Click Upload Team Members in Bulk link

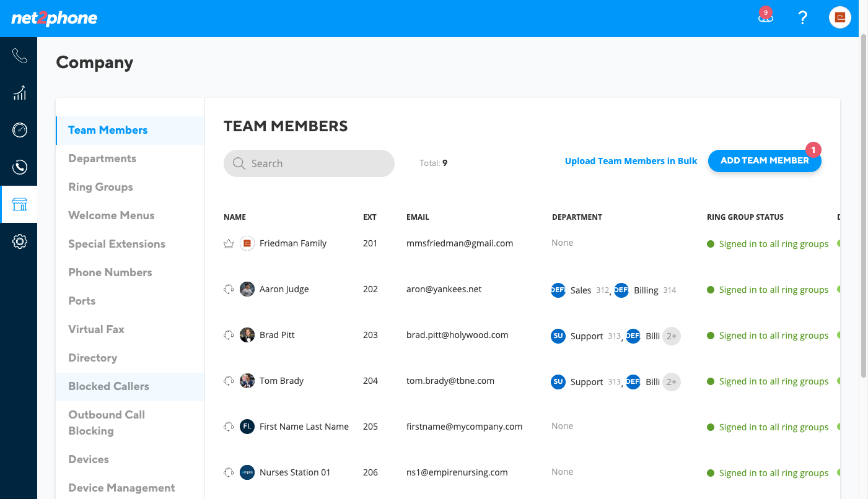tap(631, 161)
